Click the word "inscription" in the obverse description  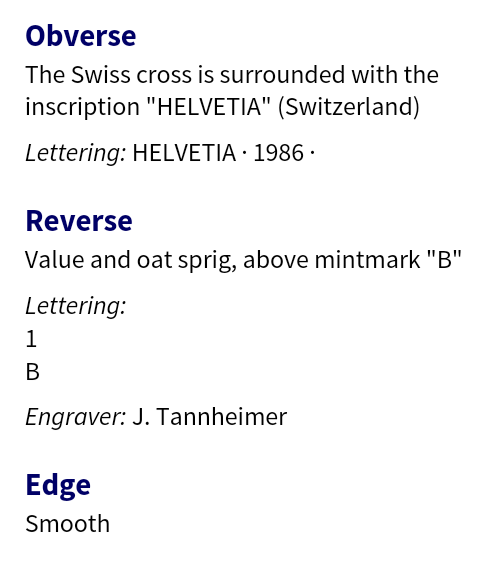(x=82, y=107)
